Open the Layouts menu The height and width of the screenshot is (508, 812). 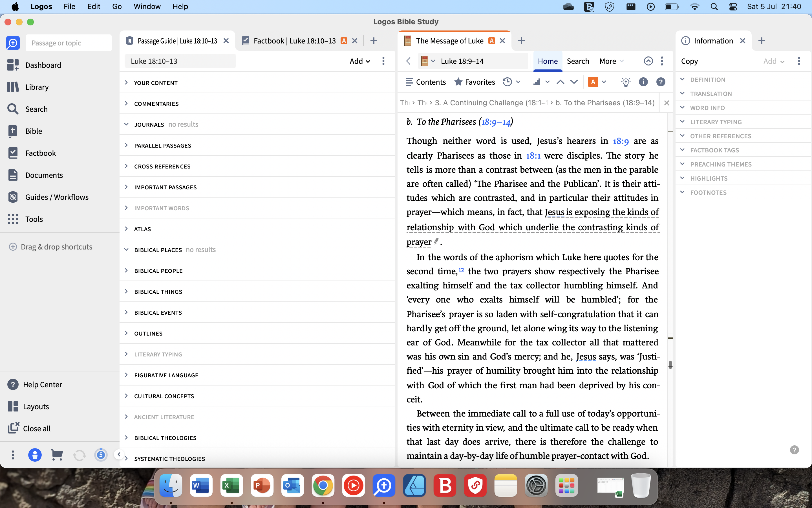tap(28, 406)
